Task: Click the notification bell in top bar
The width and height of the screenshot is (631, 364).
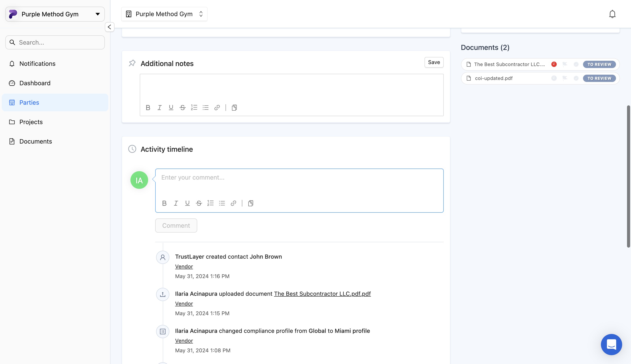Action: (612, 14)
